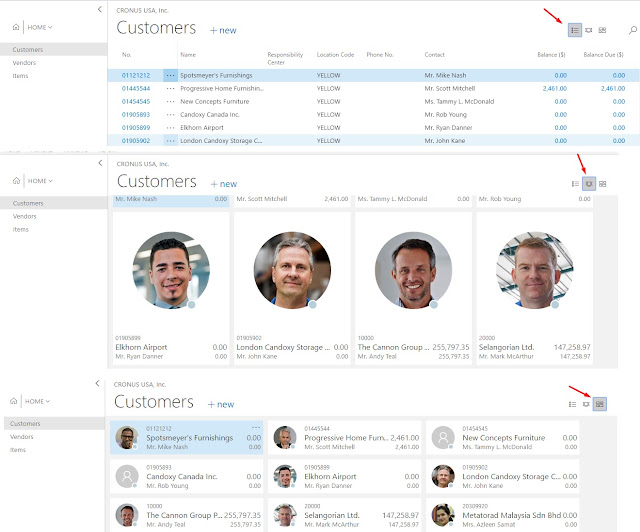Open the small Elkhorn Airport tile with Ryan Danner
Viewport: 640px width, 532px height.
344,476
